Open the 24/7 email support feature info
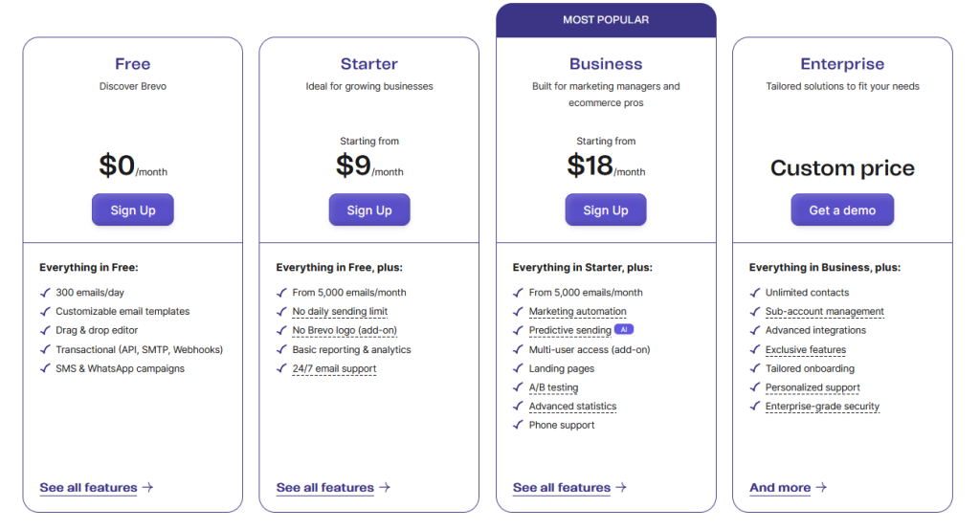This screenshot has width=980, height=530. pos(334,368)
